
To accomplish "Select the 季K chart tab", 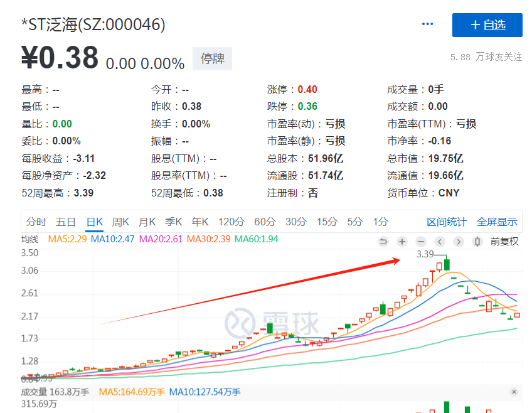I will 173,222.
